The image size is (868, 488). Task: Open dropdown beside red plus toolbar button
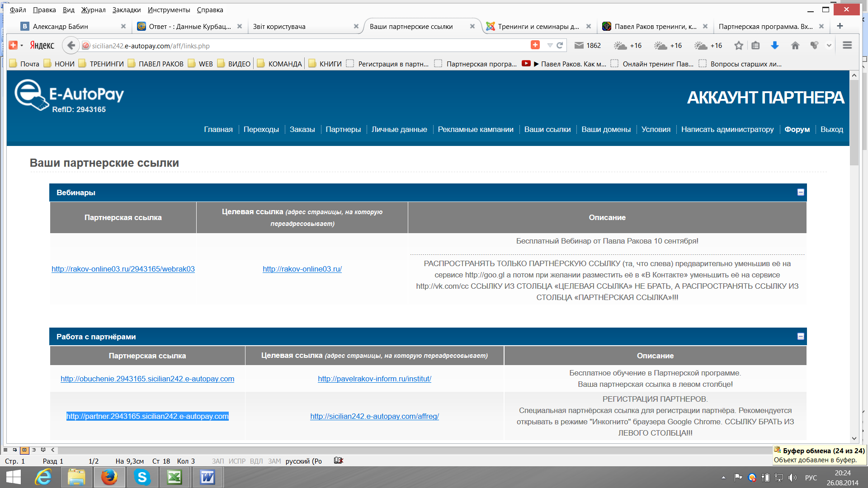(22, 45)
